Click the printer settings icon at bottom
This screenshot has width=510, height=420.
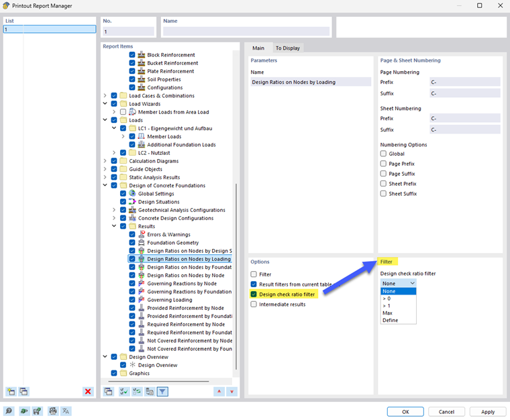tap(53, 411)
